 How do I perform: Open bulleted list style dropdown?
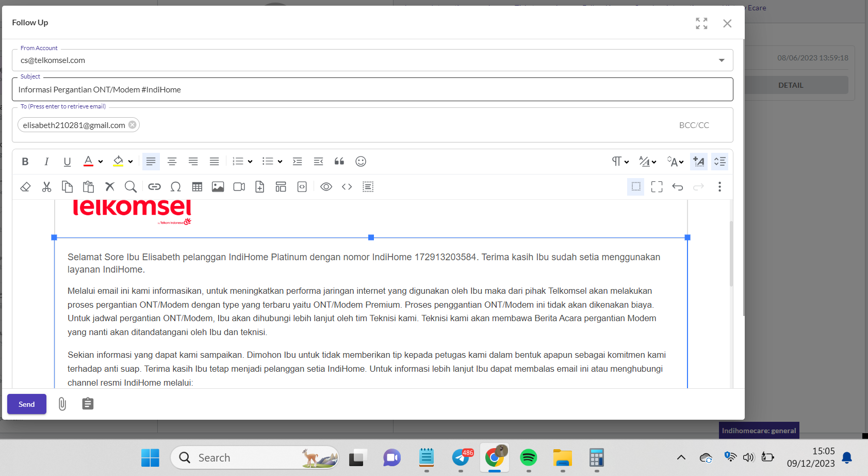[280, 162]
